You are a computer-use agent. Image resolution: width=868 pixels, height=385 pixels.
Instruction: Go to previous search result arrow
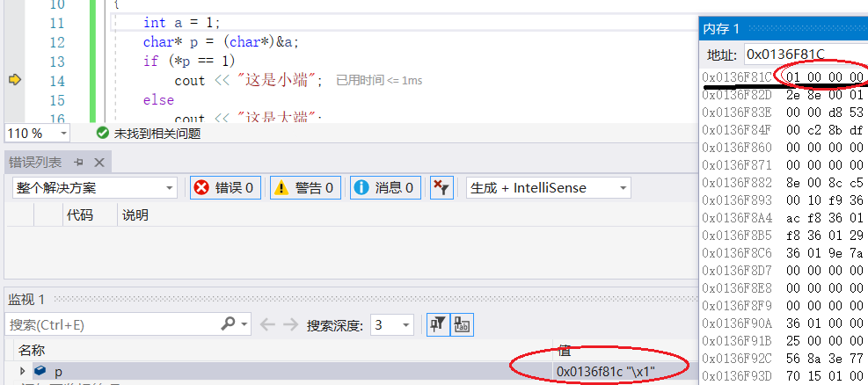click(x=267, y=324)
